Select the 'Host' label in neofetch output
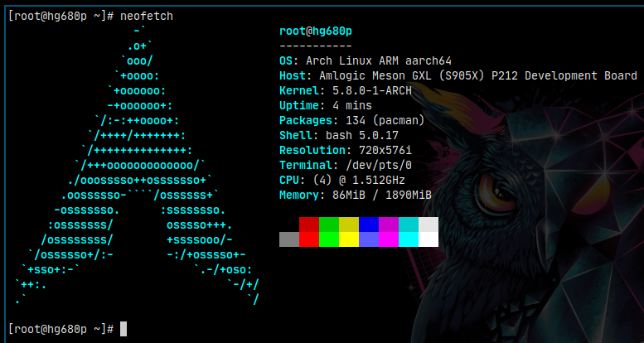The width and height of the screenshot is (644, 343). coord(293,75)
